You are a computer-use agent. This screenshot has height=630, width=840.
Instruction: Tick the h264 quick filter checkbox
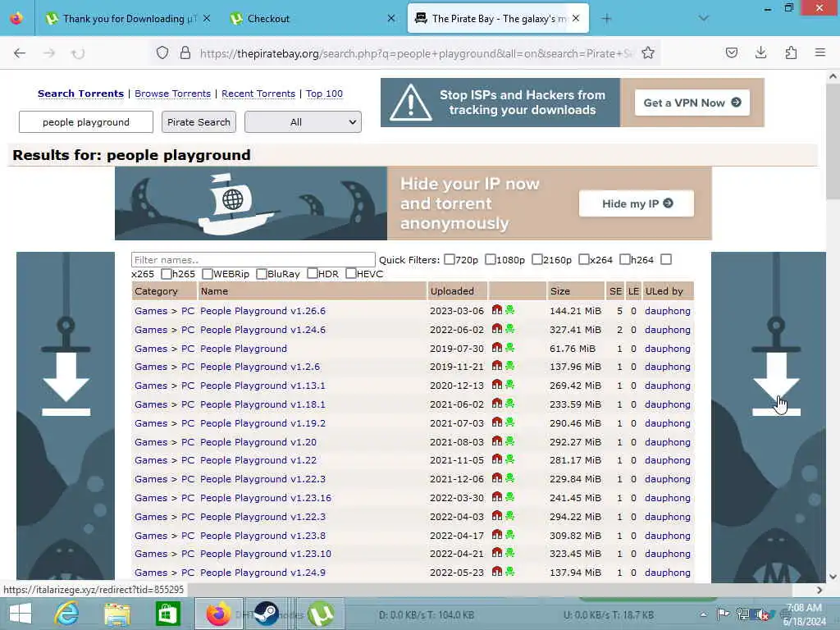point(624,259)
